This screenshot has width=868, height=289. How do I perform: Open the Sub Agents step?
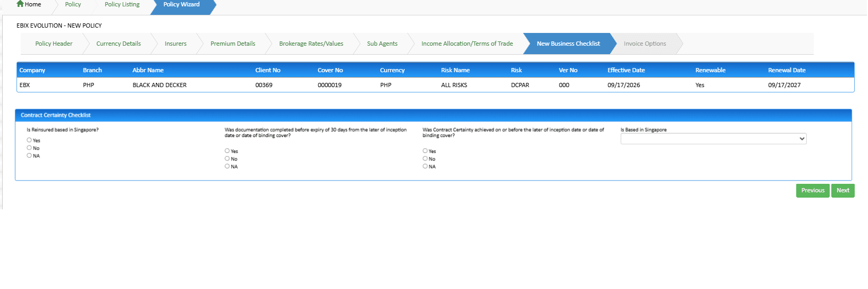(x=382, y=44)
